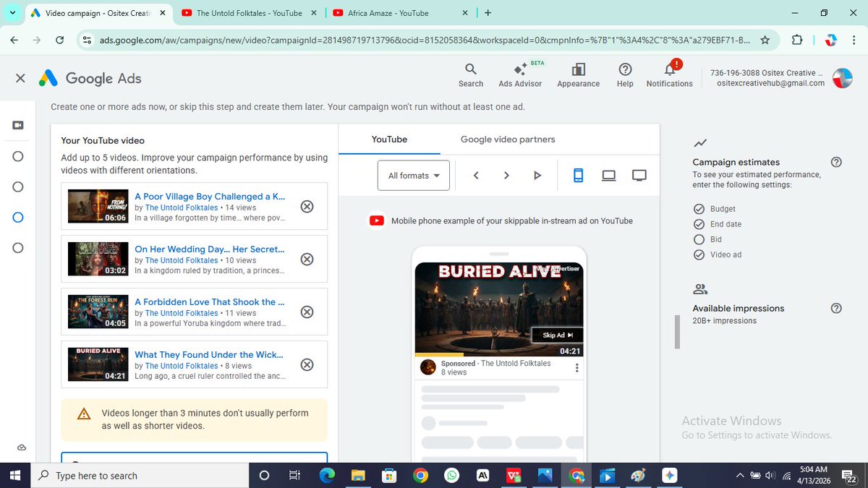The width and height of the screenshot is (868, 488).
Task: Show previous ad preview with left chevron
Action: 476,175
